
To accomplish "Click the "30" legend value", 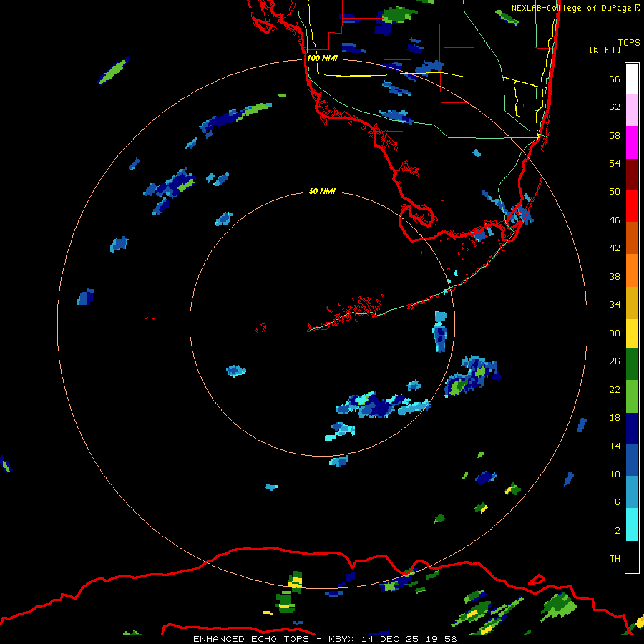I will pos(615,333).
